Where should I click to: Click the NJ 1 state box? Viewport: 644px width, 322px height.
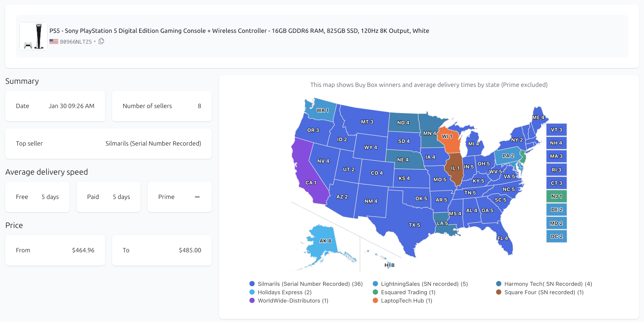pos(556,196)
